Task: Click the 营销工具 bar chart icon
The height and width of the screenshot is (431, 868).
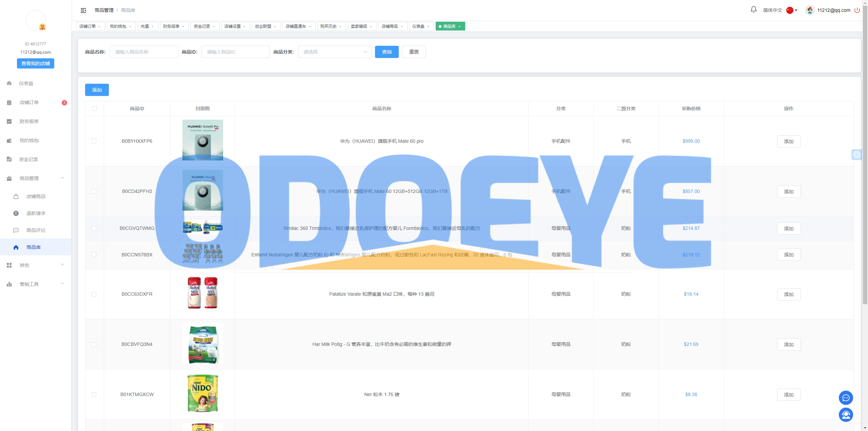Action: coord(9,284)
